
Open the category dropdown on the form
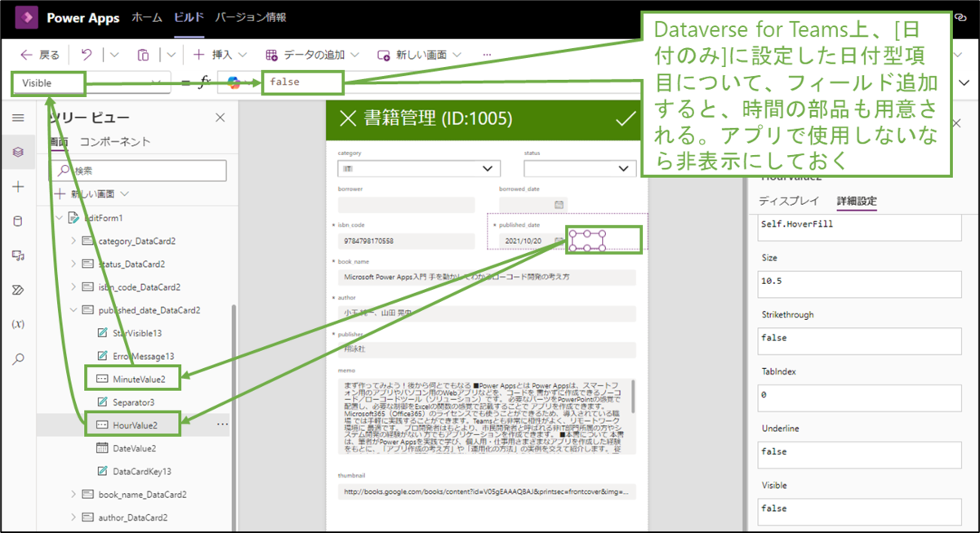click(419, 169)
